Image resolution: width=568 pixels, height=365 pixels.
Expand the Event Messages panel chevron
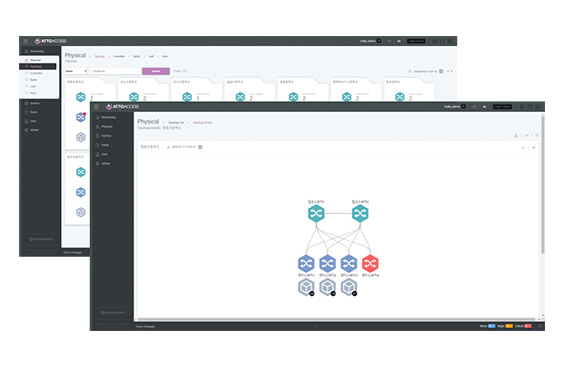317,326
